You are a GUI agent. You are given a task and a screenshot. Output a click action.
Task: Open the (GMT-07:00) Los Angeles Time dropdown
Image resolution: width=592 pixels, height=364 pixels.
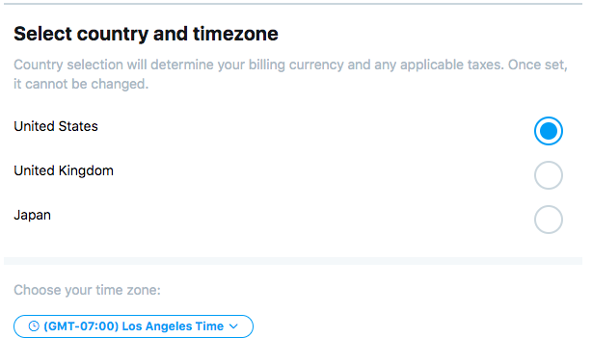[x=133, y=326]
